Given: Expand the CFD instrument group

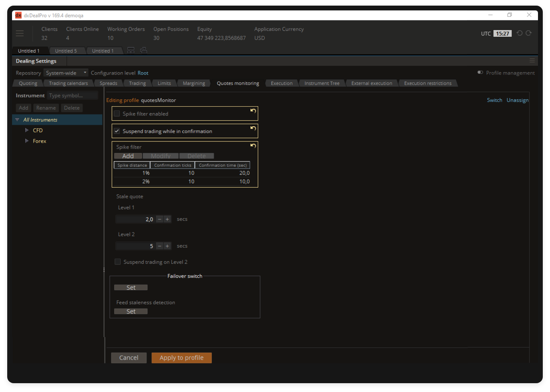Looking at the screenshot, I should tap(27, 130).
